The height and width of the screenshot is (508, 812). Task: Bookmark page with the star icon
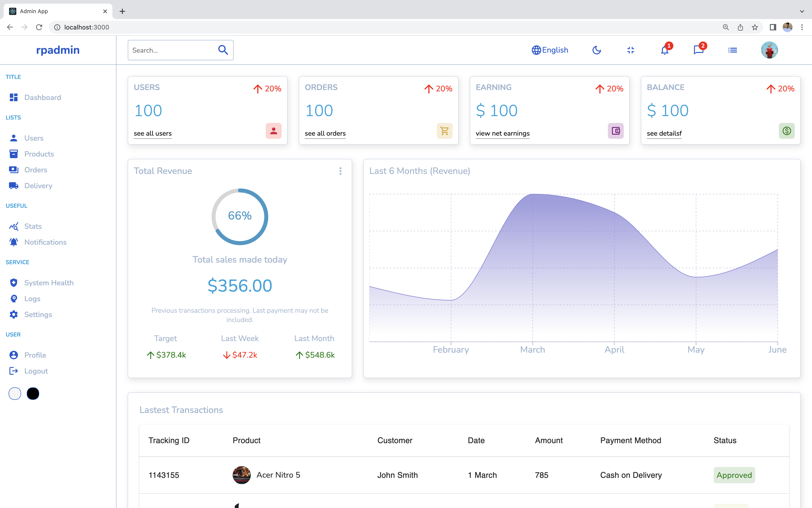coord(755,27)
